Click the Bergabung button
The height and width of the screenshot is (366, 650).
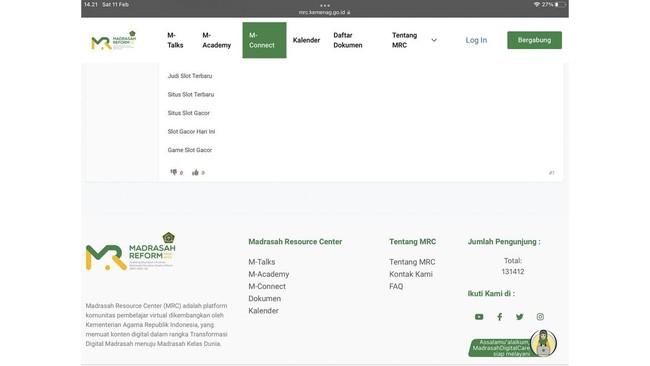coord(534,40)
